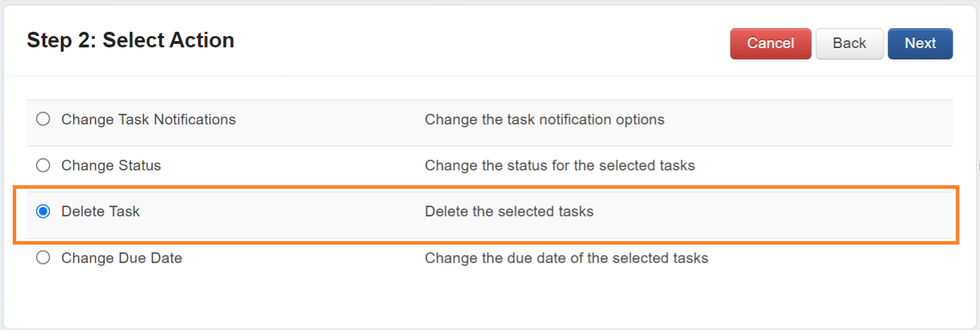Click the "Change Status" label text
The height and width of the screenshot is (330, 980).
pos(111,165)
